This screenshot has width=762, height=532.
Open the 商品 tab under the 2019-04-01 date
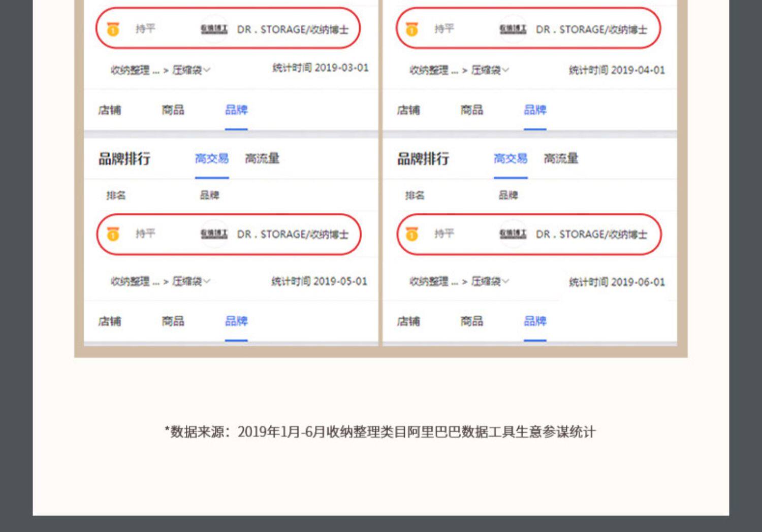pos(471,110)
